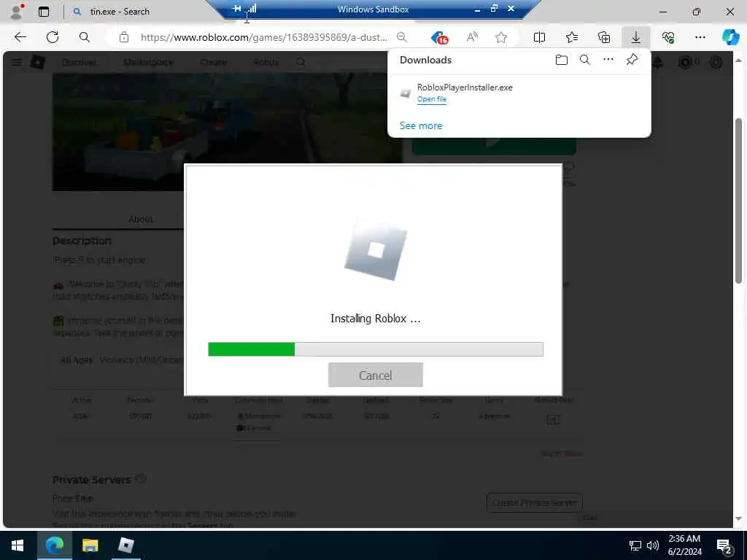This screenshot has width=747, height=560.
Task: Click the zoom magnifier in the address bar
Action: click(402, 37)
